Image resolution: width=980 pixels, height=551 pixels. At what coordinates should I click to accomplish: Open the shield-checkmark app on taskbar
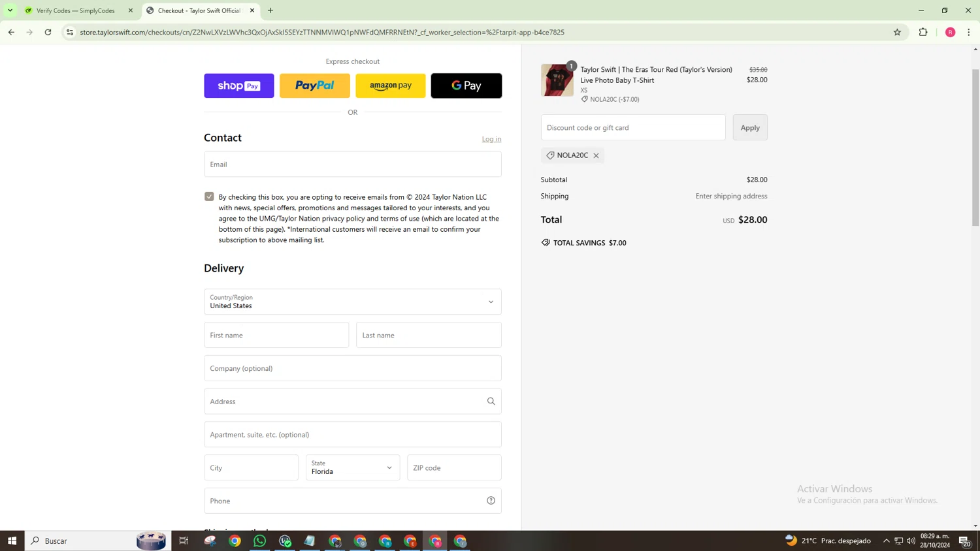click(x=285, y=541)
